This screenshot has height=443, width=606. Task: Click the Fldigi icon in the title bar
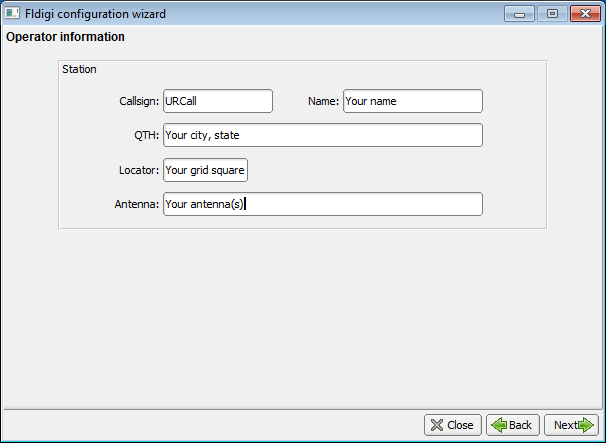pos(12,14)
